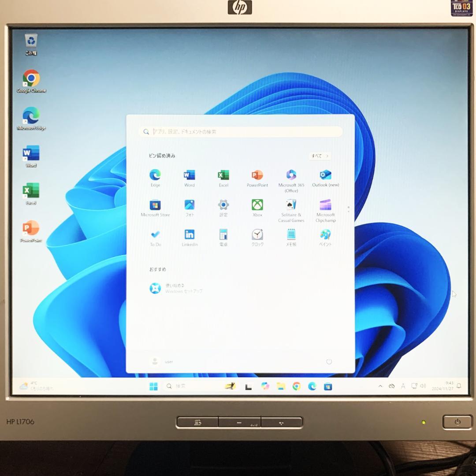Launch PowerPoint from Start menu pinned apps
This screenshot has height=476, width=476.
pyautogui.click(x=257, y=178)
